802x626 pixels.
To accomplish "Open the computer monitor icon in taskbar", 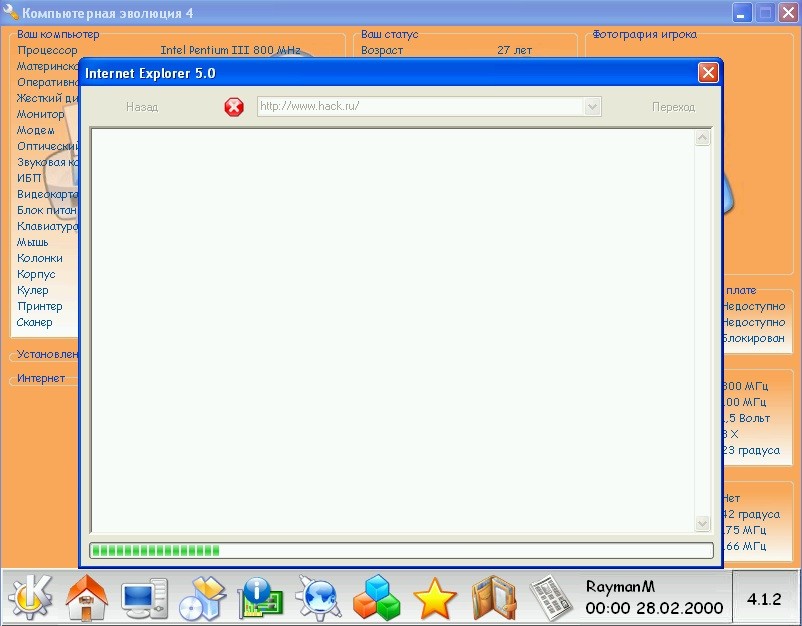I will [145, 598].
